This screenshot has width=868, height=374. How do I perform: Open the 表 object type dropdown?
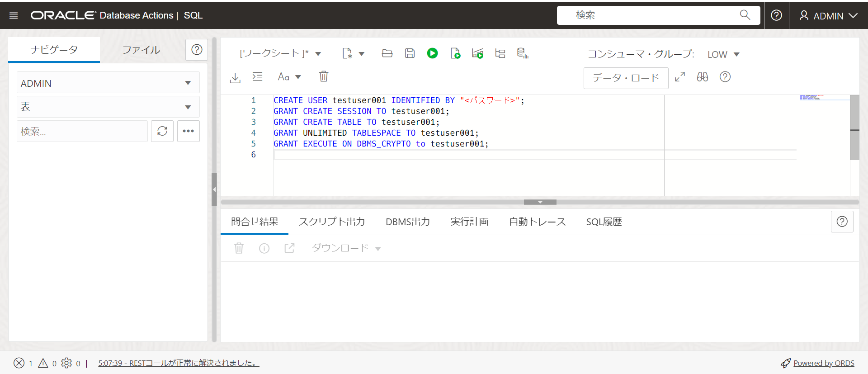pos(108,107)
